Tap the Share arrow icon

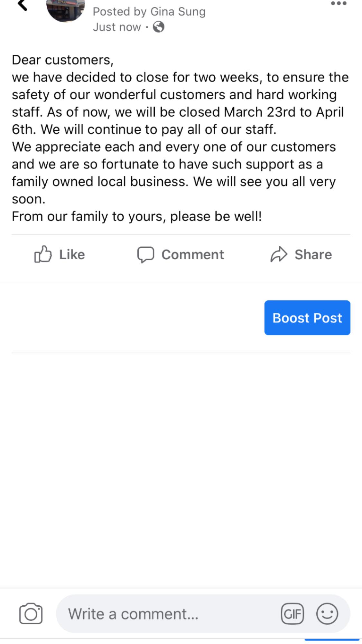(278, 255)
